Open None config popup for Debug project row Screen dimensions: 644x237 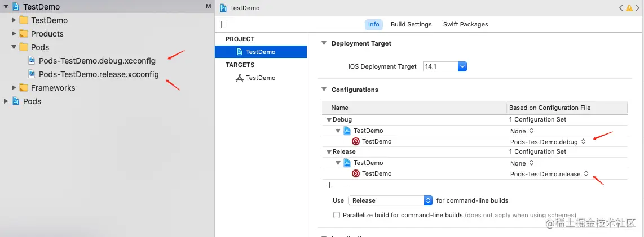(x=522, y=131)
